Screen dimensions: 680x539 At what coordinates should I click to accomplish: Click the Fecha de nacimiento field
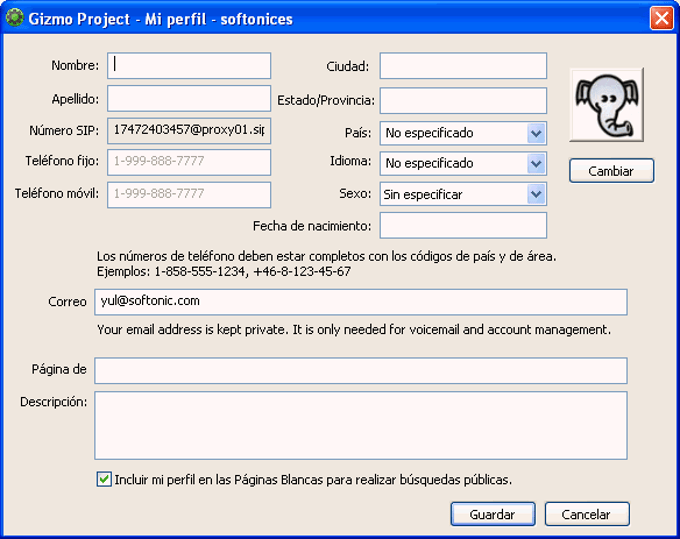pos(463,225)
